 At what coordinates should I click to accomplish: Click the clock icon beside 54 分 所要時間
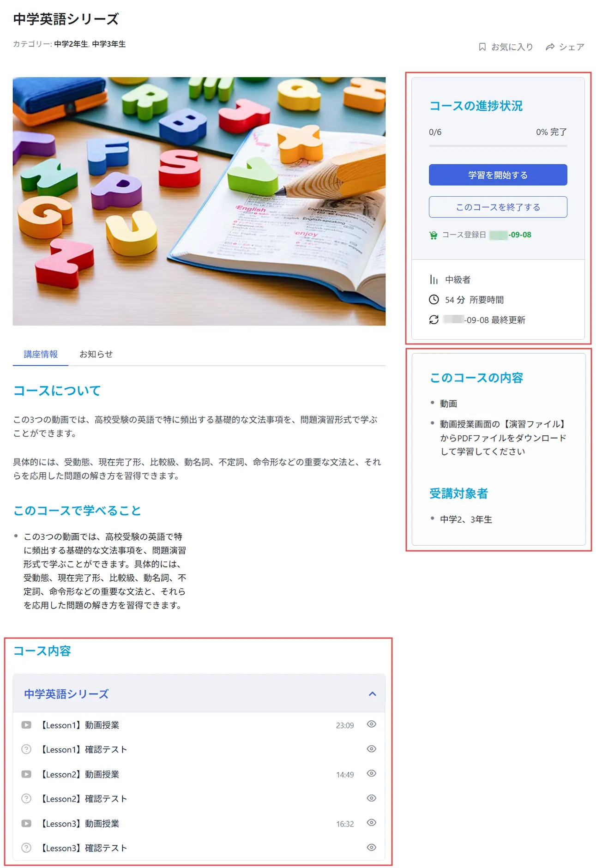(433, 300)
